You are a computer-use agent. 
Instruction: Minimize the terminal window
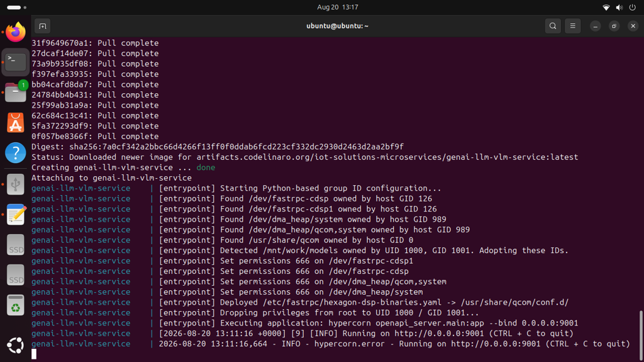595,26
